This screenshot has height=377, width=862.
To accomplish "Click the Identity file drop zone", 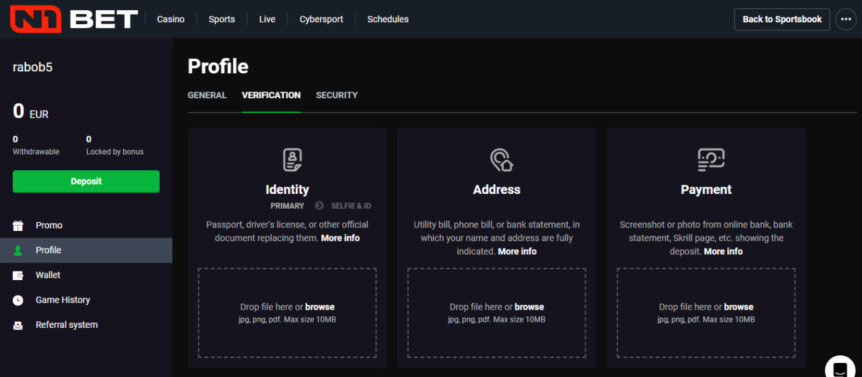I will point(288,313).
